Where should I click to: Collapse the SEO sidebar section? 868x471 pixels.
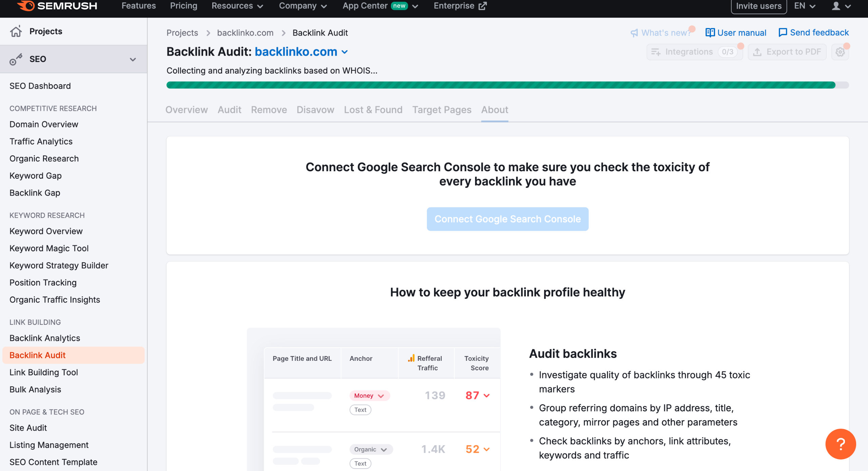coord(133,59)
